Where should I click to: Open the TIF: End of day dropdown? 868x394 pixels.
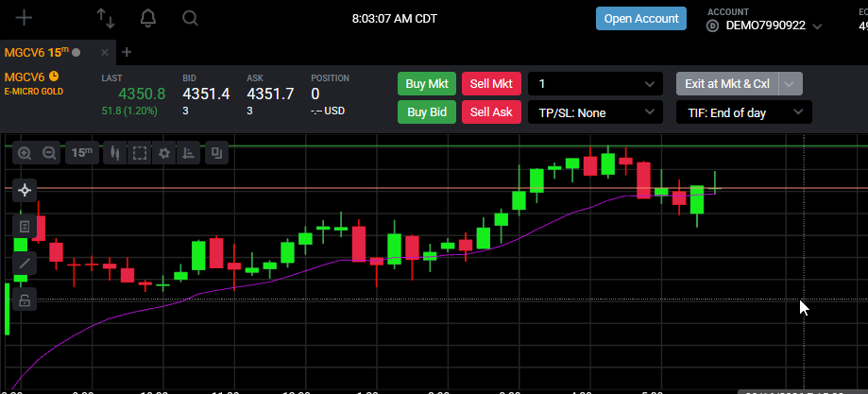click(744, 112)
